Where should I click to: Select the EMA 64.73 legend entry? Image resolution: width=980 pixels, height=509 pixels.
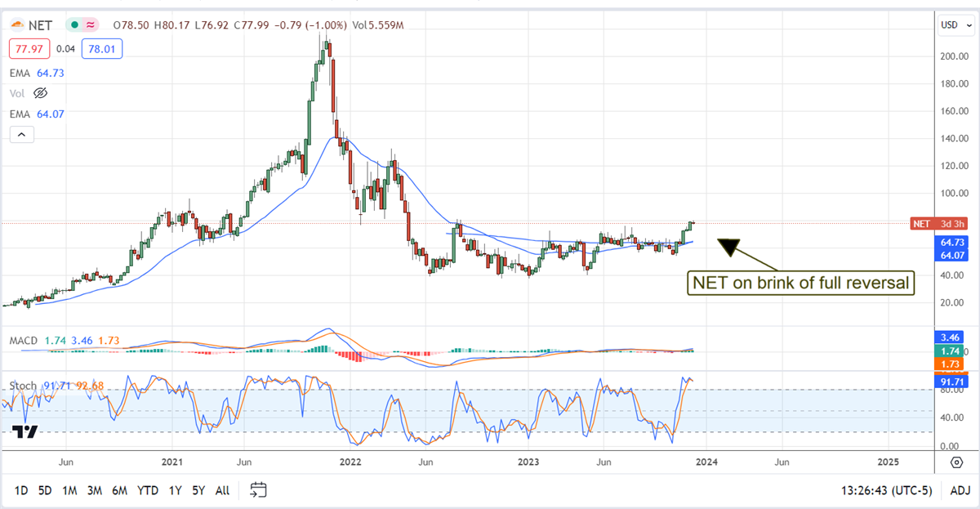[x=38, y=73]
